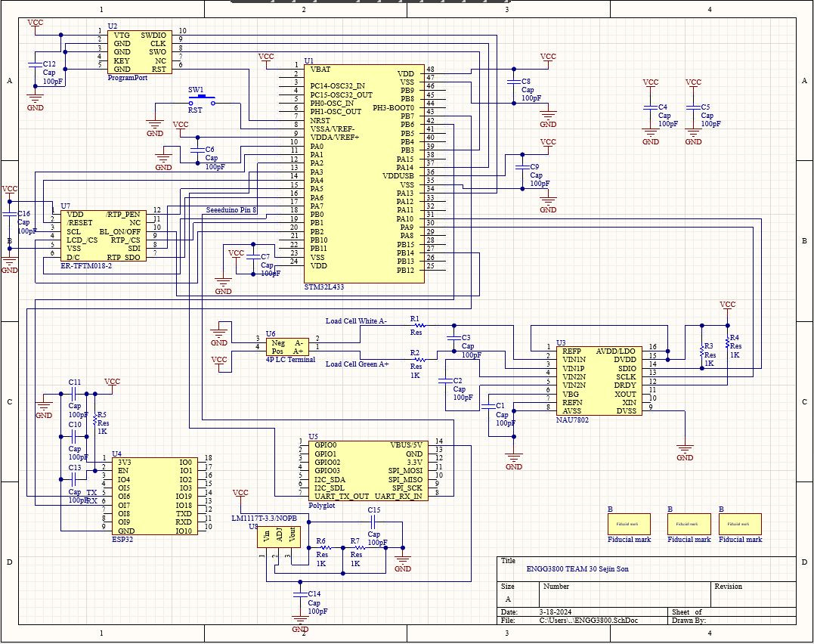814x644 pixels.
Task: Click the STM32L433 microcontroller U1 body
Action: pos(365,172)
